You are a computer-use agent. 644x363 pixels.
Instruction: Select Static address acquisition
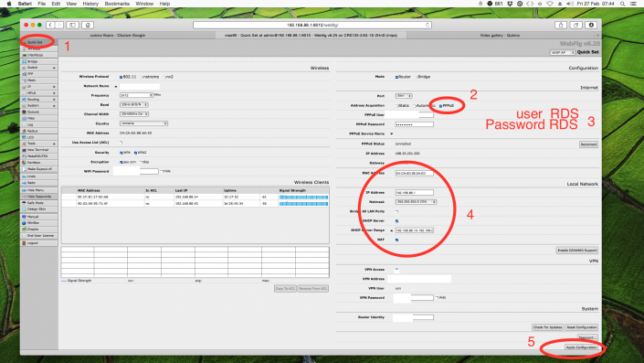(x=396, y=106)
